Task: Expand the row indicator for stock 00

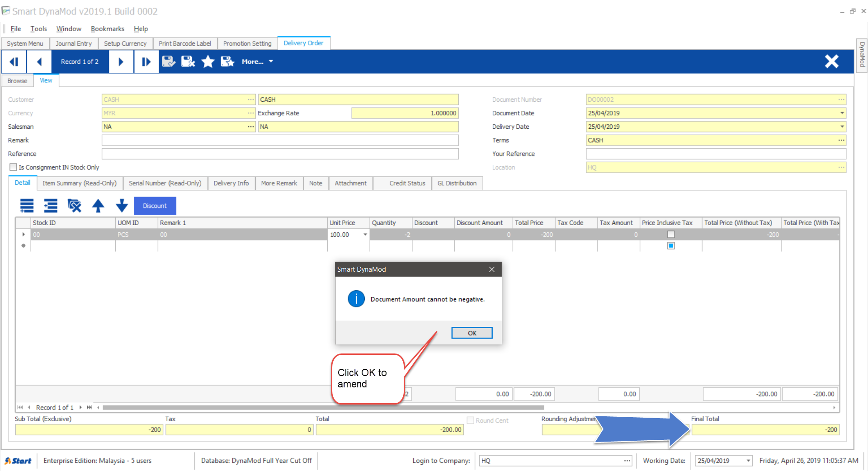Action: [x=24, y=235]
